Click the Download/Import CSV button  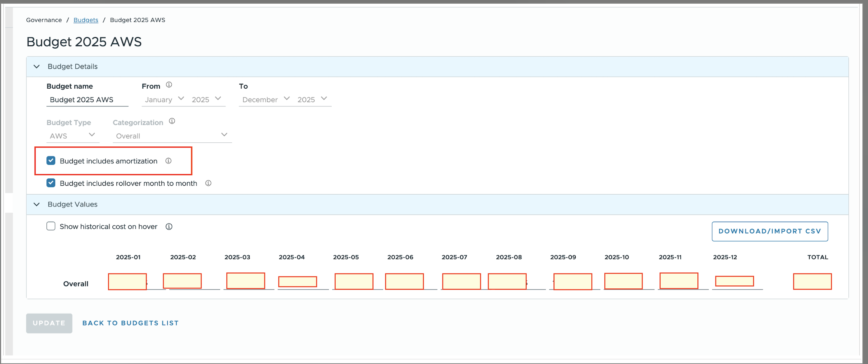(770, 231)
